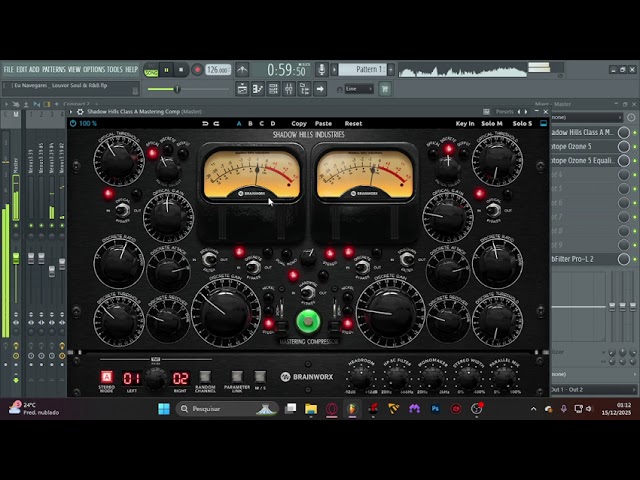The width and height of the screenshot is (640, 480).
Task: Open pattern menu arrow left of Pattern 1
Action: 334,69
